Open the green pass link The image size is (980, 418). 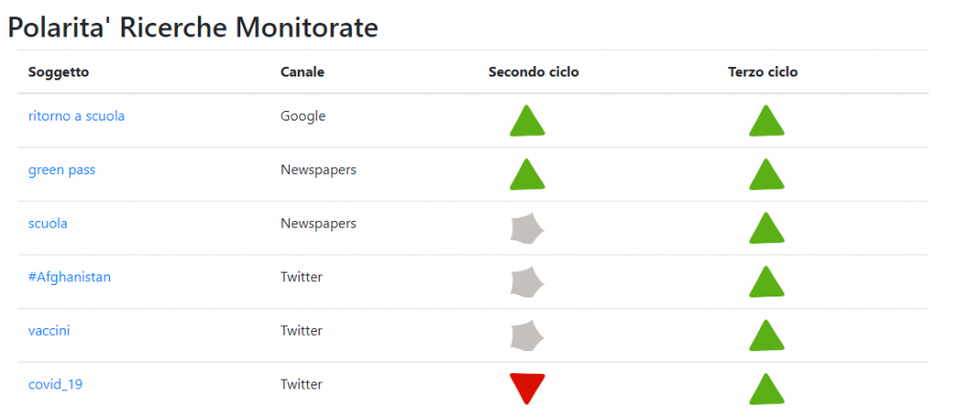pos(62,170)
